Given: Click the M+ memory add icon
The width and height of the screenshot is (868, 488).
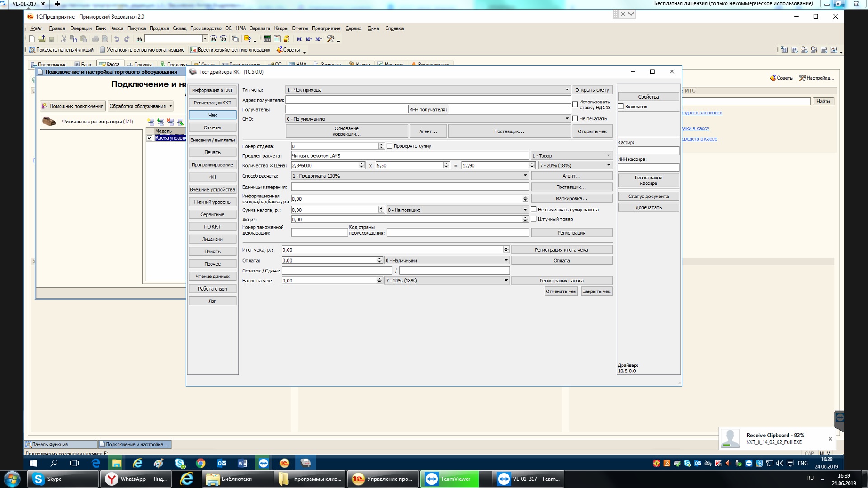Looking at the screenshot, I should coord(309,39).
